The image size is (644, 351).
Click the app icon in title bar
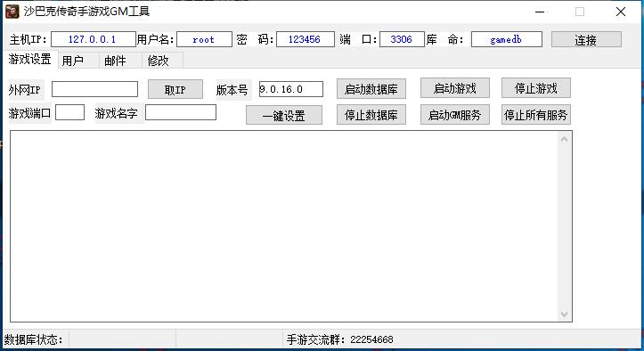[12, 12]
